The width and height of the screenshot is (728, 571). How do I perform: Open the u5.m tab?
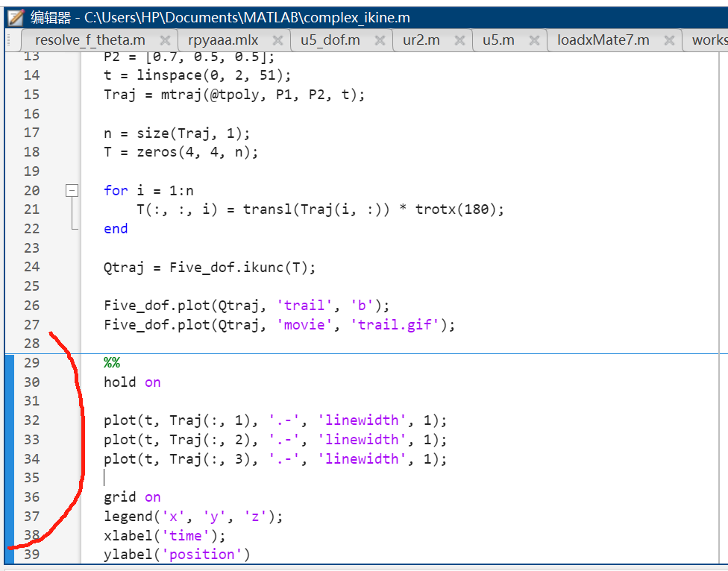pos(498,40)
